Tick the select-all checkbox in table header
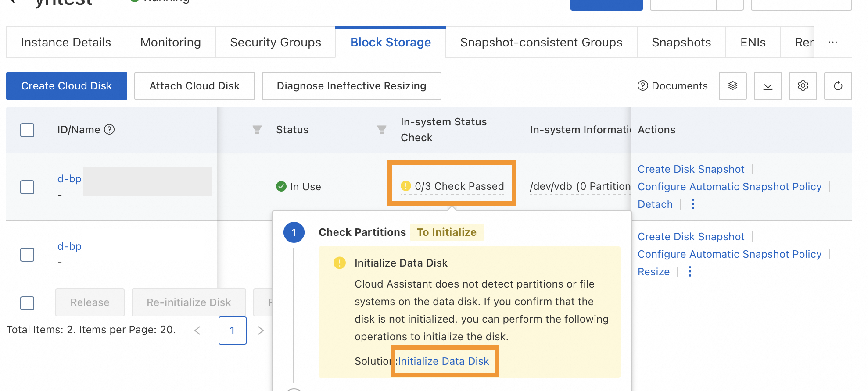This screenshot has height=391, width=868. click(27, 130)
